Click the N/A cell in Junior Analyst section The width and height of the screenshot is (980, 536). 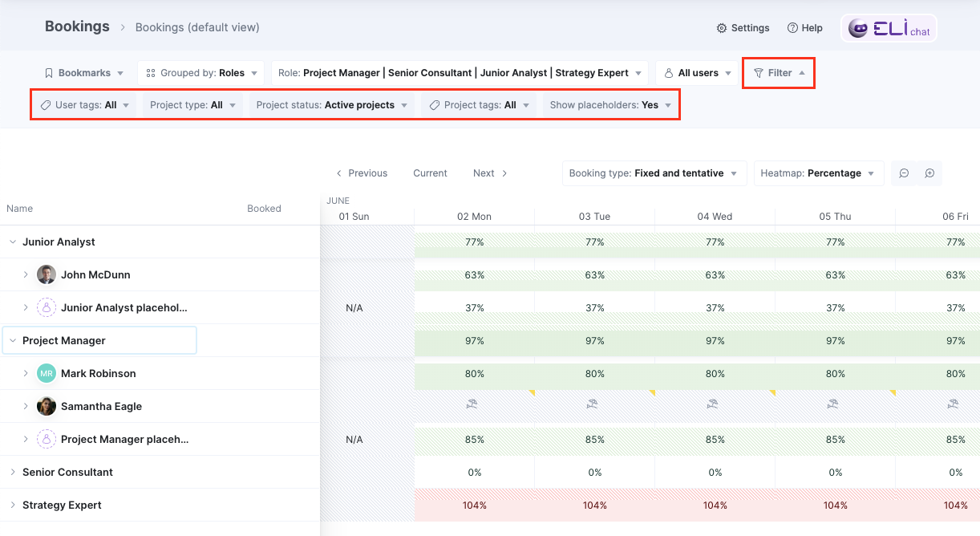(x=354, y=308)
